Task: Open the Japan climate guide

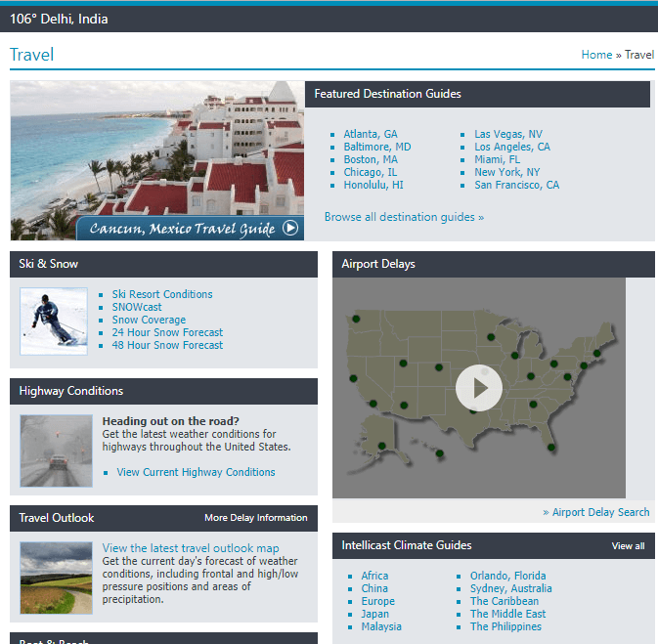Action: (374, 614)
